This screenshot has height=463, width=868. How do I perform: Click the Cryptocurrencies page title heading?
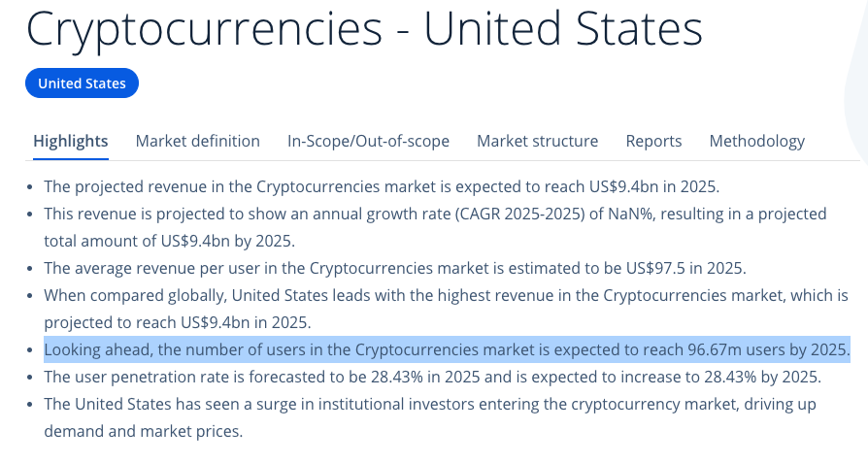coord(364,27)
